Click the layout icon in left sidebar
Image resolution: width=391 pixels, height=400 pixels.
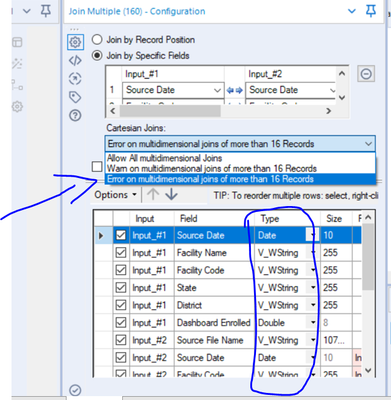[x=17, y=42]
